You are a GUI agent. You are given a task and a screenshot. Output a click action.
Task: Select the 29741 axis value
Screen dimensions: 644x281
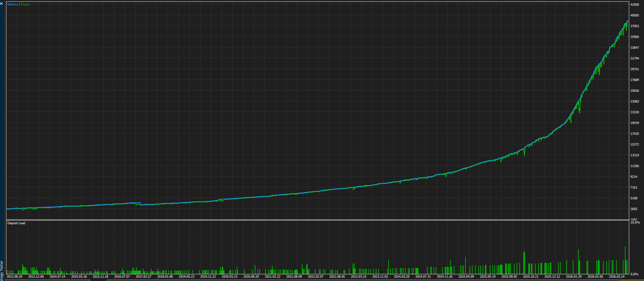coord(635,69)
